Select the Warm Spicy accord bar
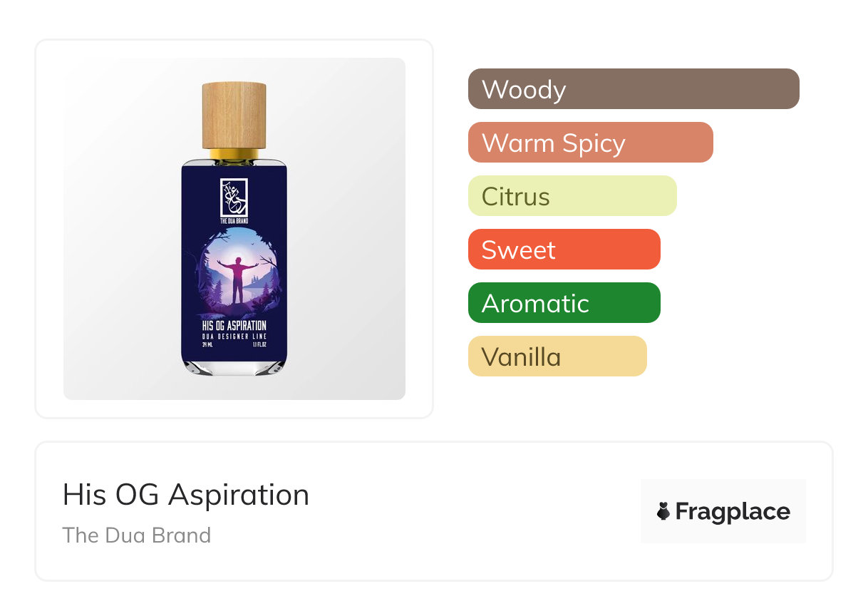 pyautogui.click(x=590, y=143)
